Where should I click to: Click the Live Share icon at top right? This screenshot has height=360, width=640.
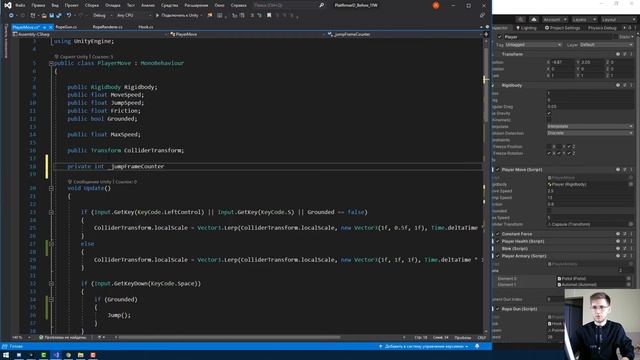point(482,16)
